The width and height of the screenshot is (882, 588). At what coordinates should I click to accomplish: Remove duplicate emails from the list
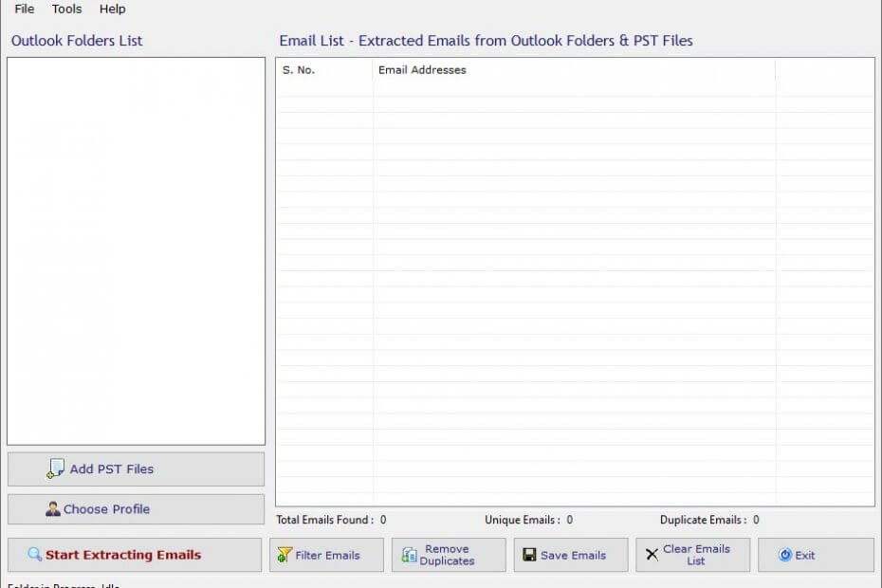coord(449,555)
